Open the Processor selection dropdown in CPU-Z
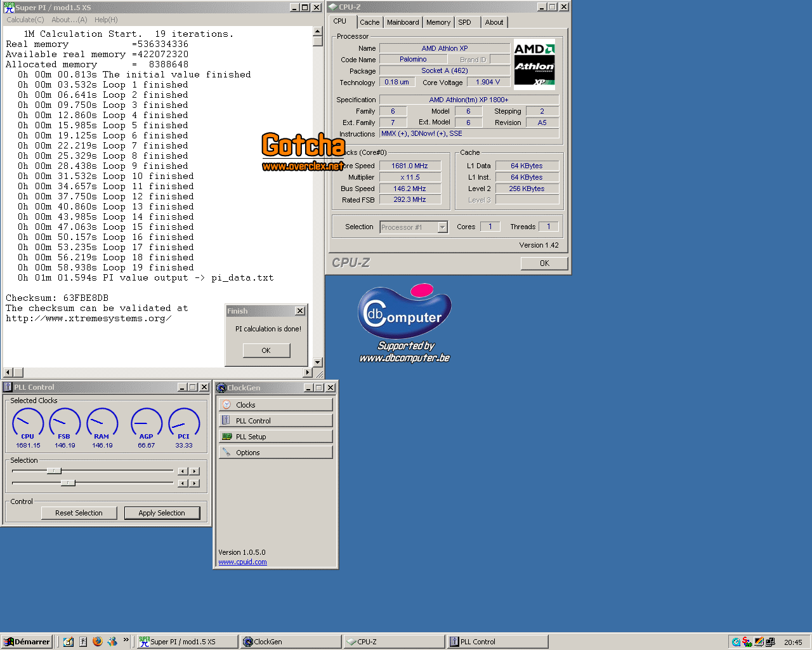Image resolution: width=812 pixels, height=650 pixels. click(443, 227)
